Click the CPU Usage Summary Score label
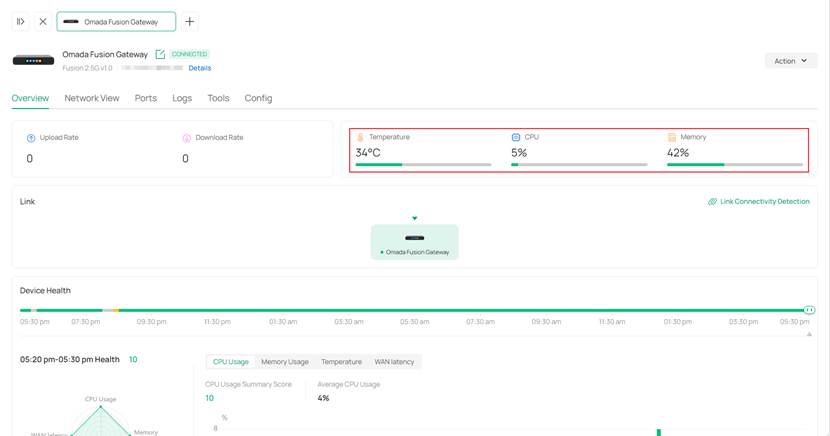The height and width of the screenshot is (436, 830). (248, 384)
